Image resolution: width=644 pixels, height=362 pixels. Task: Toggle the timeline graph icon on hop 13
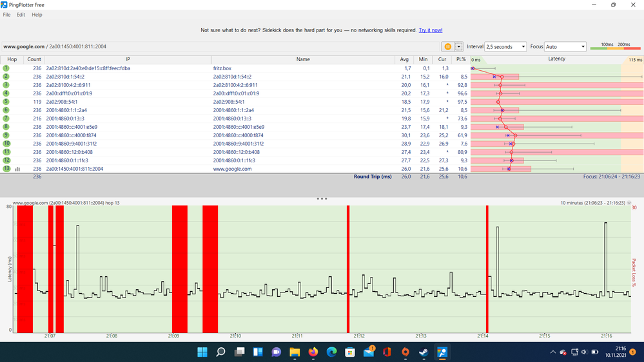17,169
